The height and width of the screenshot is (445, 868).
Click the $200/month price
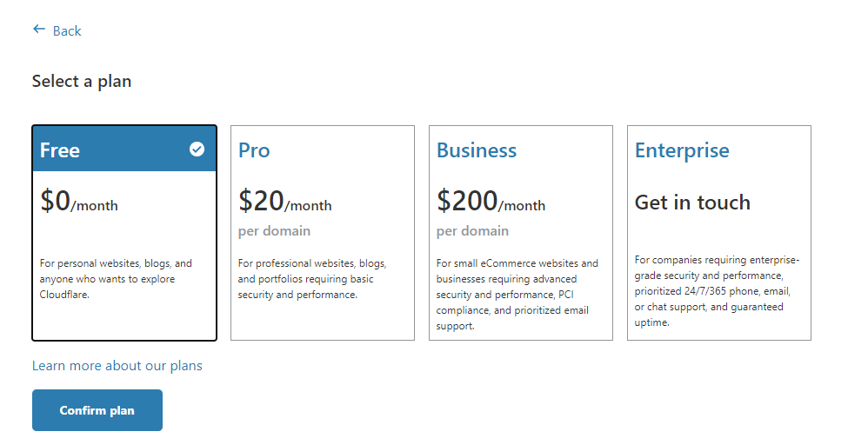click(491, 202)
